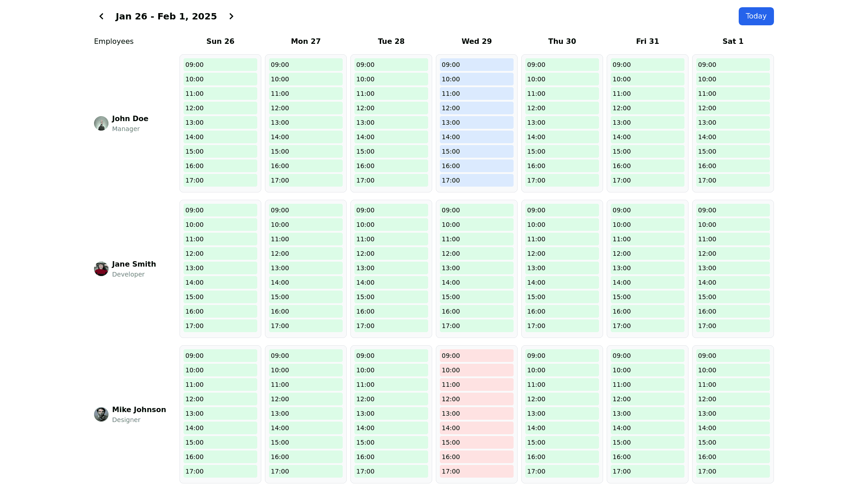Viewport: 868px width, 488px height.
Task: Click the Sun 26 column header
Action: coord(220,41)
